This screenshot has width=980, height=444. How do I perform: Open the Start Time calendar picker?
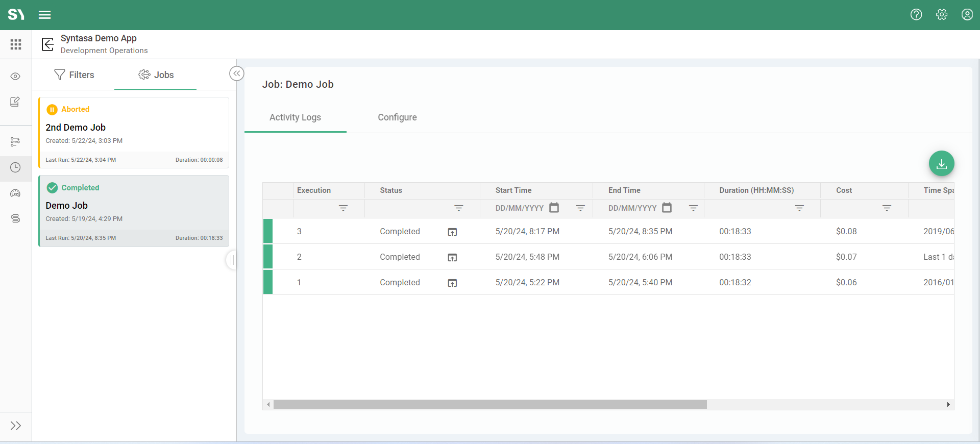tap(554, 208)
